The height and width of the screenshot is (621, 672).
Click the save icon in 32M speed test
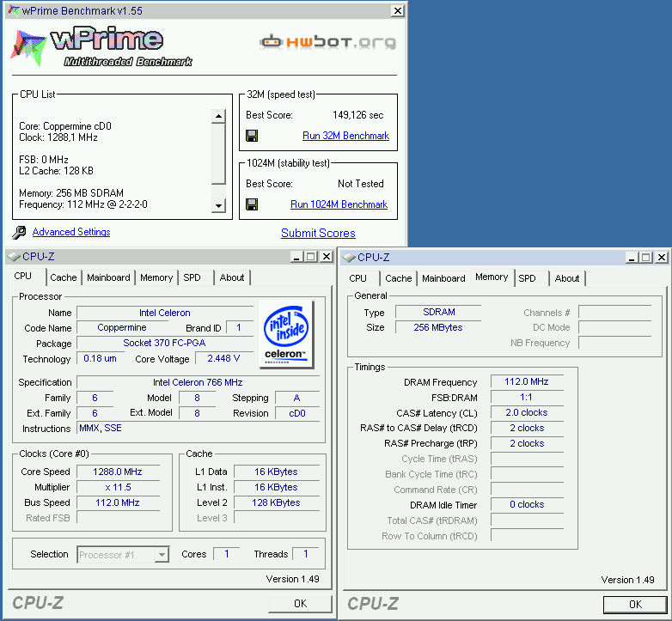pyautogui.click(x=252, y=136)
